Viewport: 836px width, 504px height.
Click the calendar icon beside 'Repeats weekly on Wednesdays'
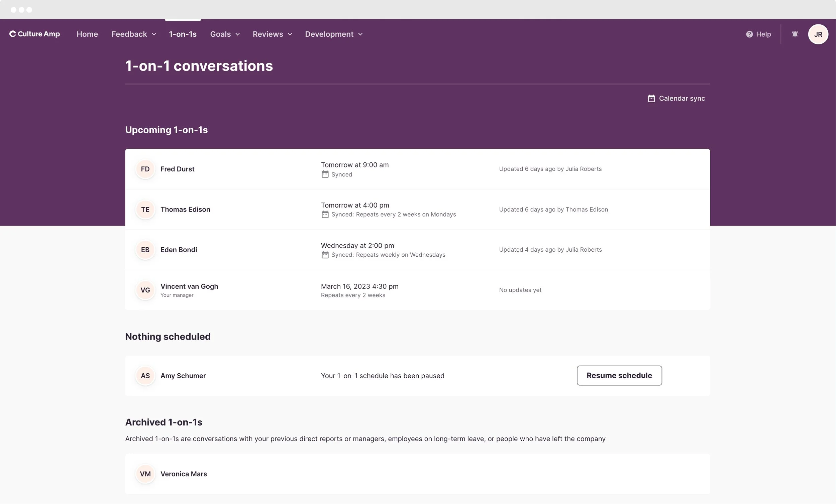tap(325, 255)
